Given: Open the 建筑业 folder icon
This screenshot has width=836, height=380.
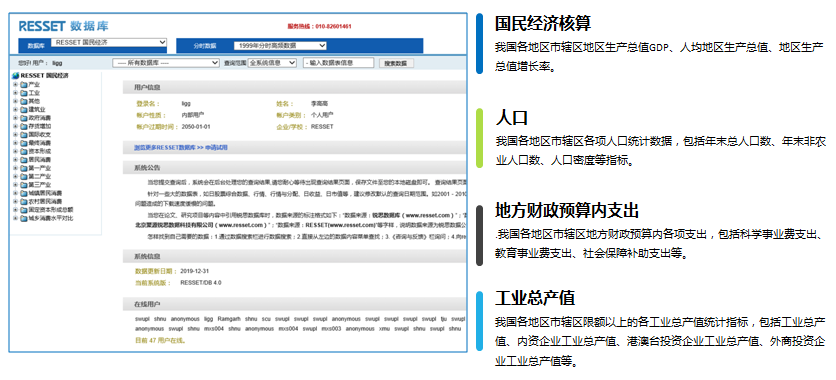Looking at the screenshot, I should coord(23,109).
